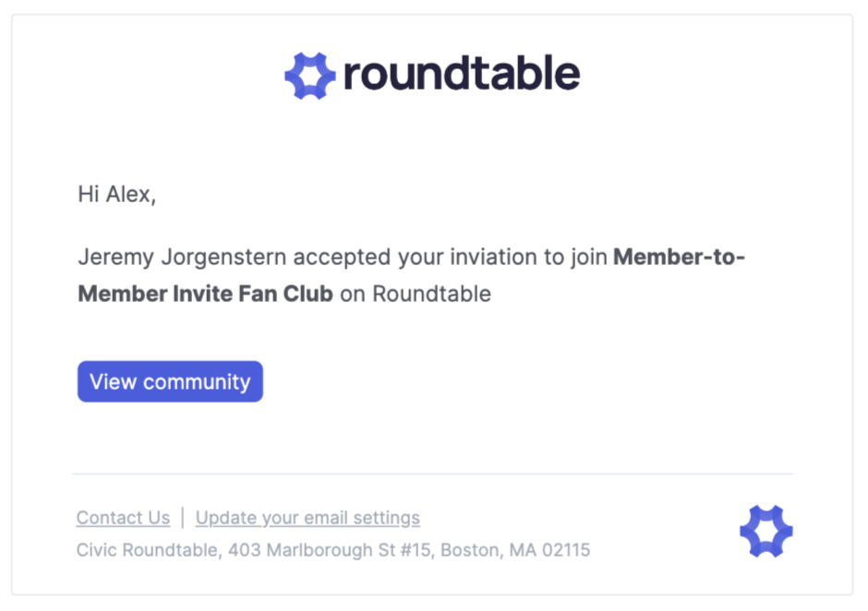Click 'Boston, MA 02115' in footer
This screenshot has width=868, height=611.
pos(515,550)
